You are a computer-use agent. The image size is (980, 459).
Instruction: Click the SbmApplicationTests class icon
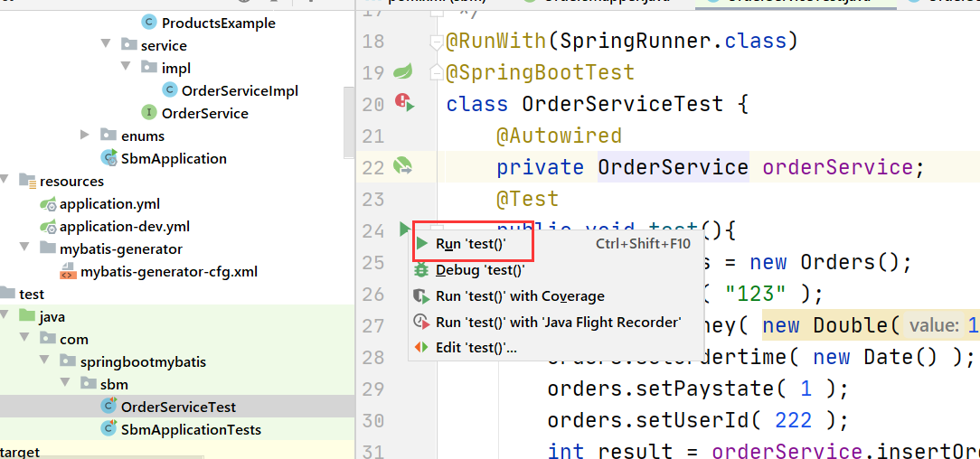point(108,428)
